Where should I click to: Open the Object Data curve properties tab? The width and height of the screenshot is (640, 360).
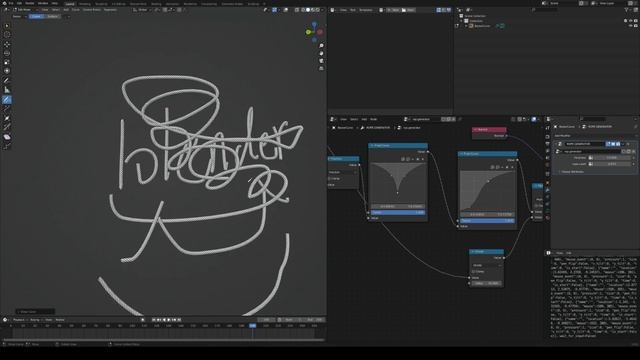(548, 211)
